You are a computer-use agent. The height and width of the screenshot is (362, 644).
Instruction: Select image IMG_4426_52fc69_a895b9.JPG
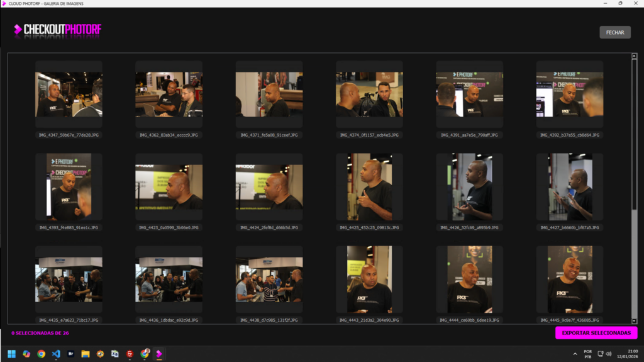pos(469,187)
